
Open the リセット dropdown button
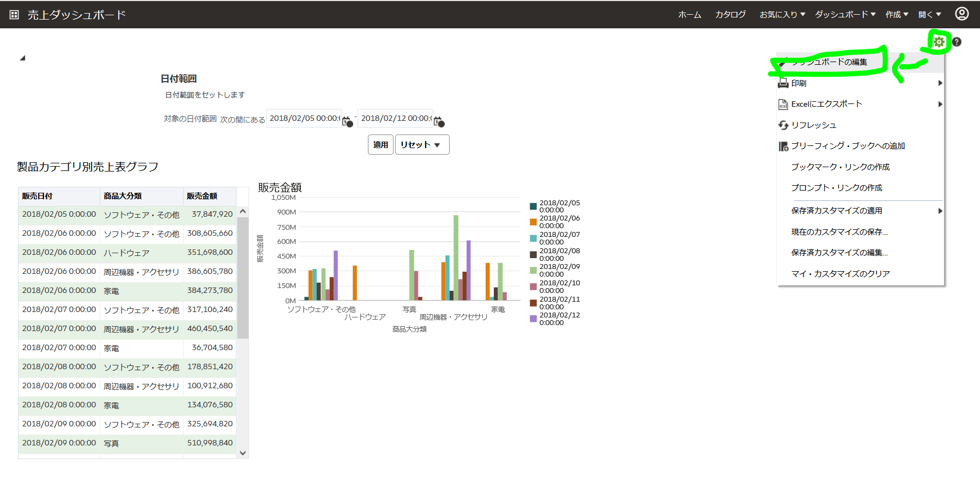tap(422, 145)
